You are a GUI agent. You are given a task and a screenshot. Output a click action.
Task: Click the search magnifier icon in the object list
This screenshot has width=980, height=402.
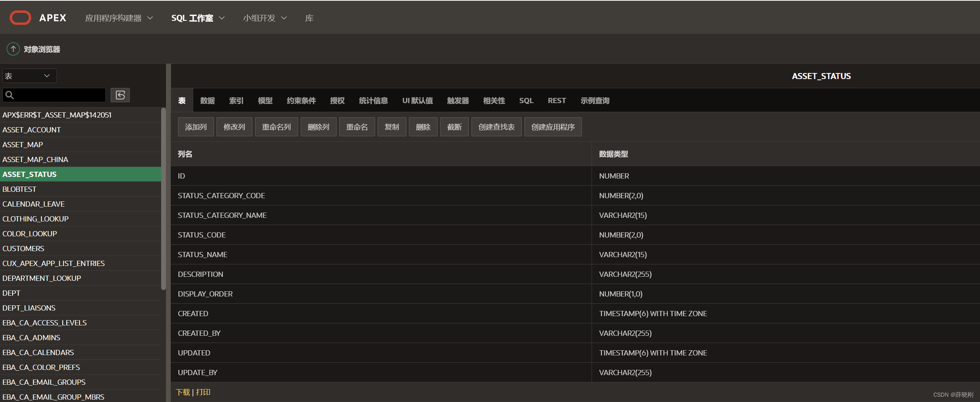pos(10,95)
